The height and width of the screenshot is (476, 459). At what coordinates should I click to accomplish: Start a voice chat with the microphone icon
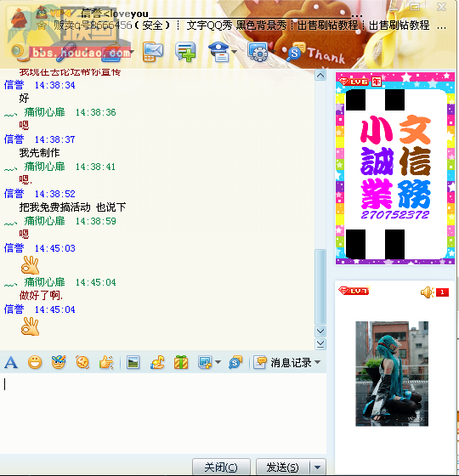point(66,52)
